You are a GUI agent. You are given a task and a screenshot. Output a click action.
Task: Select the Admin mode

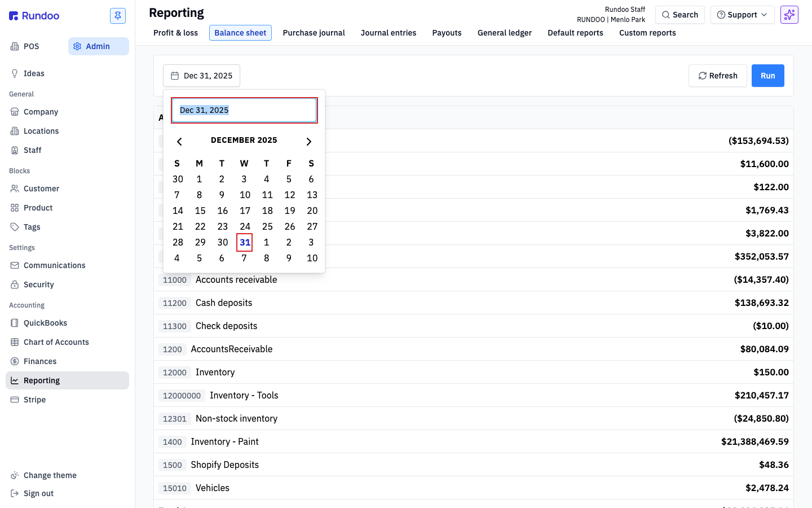99,46
